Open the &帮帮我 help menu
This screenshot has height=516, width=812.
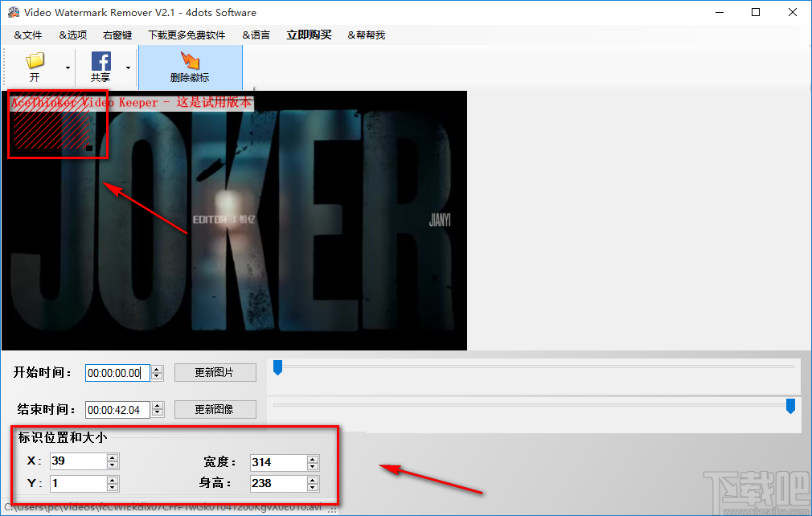(366, 35)
